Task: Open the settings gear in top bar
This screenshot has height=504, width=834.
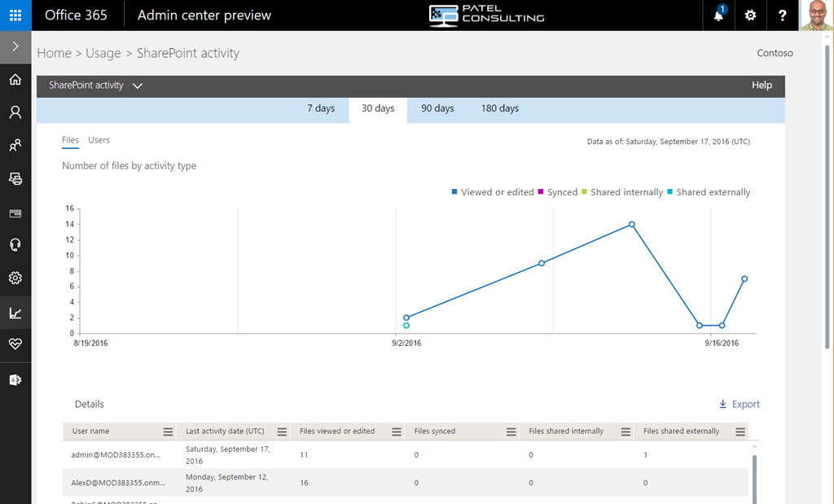Action: point(750,15)
